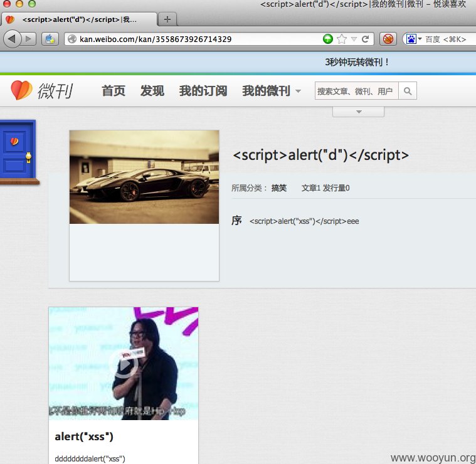Play the video in the article thumbnail

click(x=124, y=364)
